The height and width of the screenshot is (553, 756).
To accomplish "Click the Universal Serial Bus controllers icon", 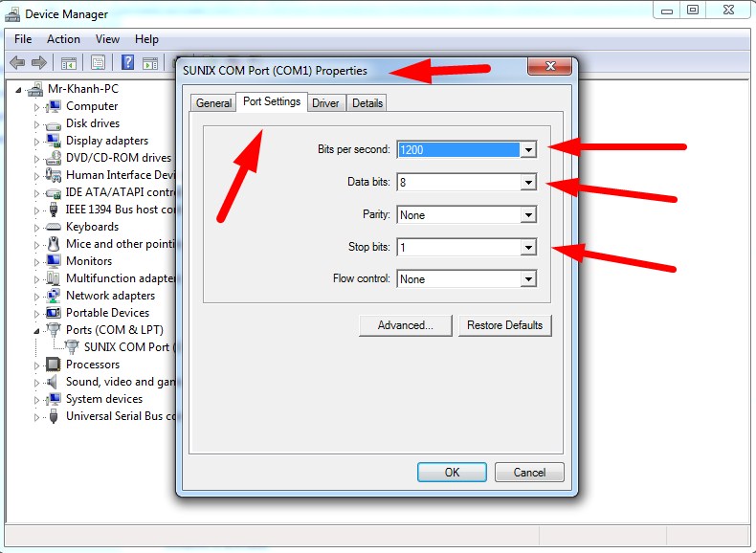I will point(54,416).
